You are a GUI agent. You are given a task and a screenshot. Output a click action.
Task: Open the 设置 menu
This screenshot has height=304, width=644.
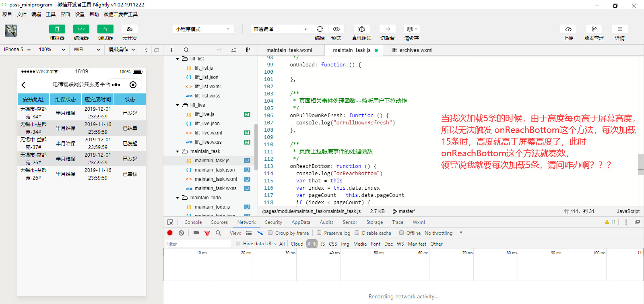tap(80, 14)
